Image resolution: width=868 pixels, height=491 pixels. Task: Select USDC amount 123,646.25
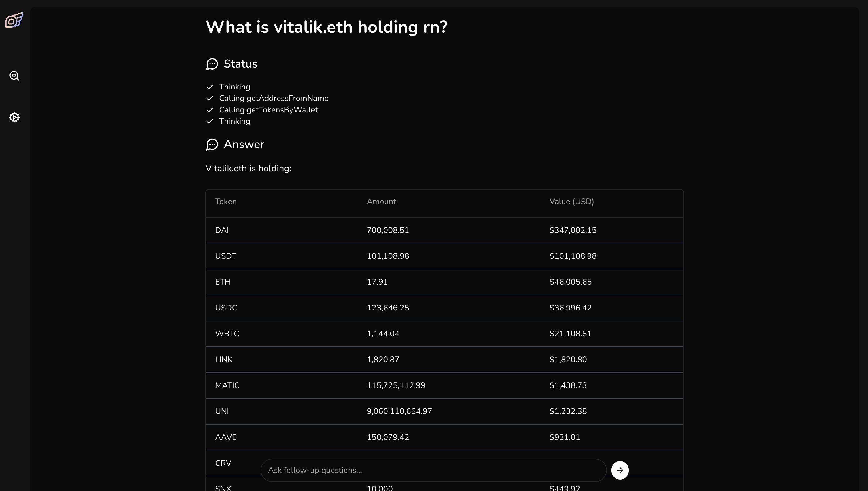tap(388, 308)
